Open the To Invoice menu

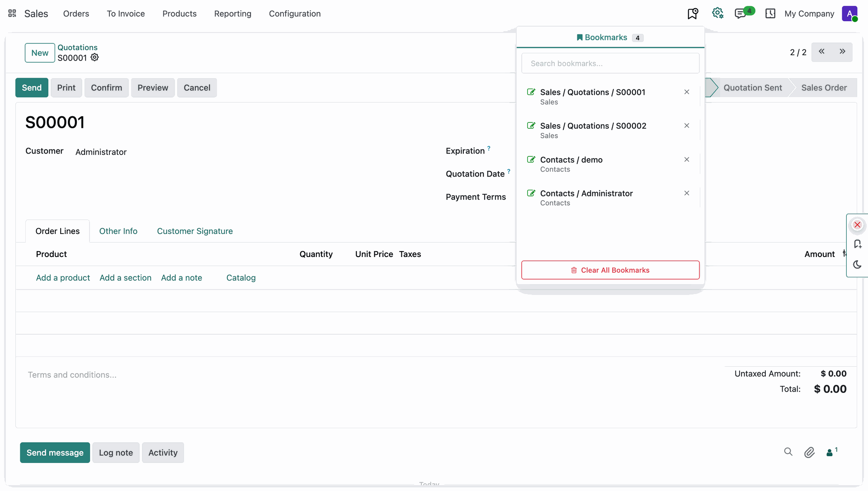coord(126,14)
